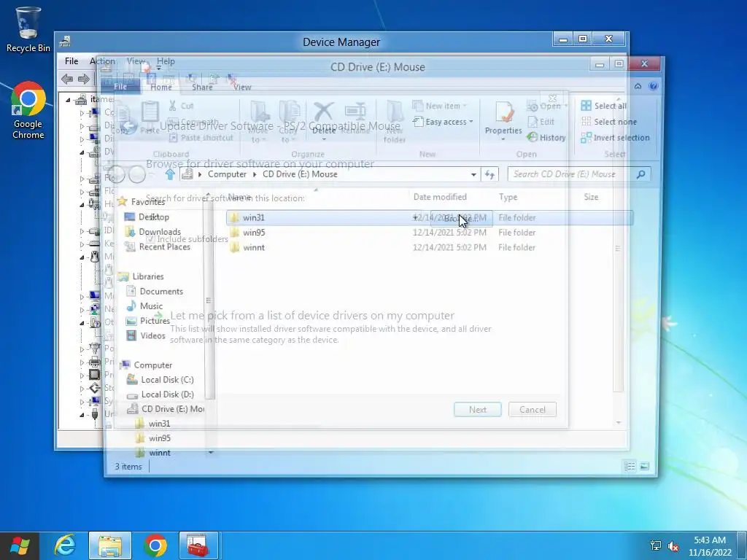Click the red toolbox icon on taskbar
Screen dimensions: 747x560
click(198, 545)
